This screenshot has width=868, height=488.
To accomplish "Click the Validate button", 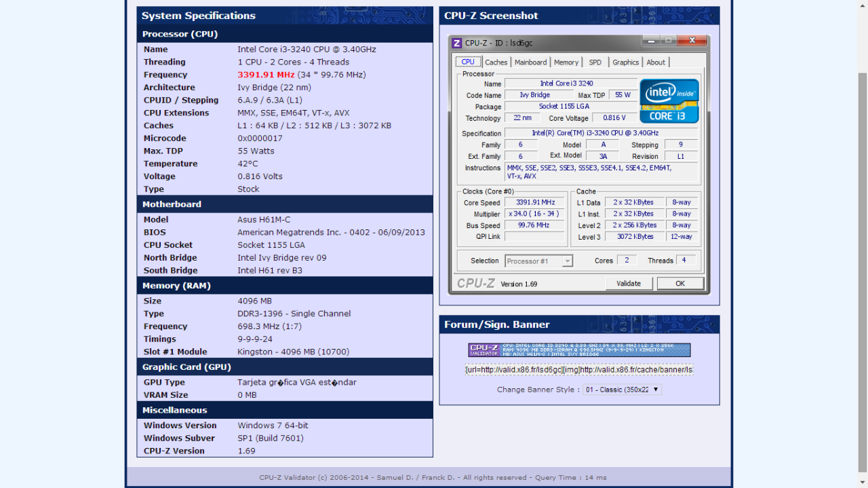I will pyautogui.click(x=629, y=284).
